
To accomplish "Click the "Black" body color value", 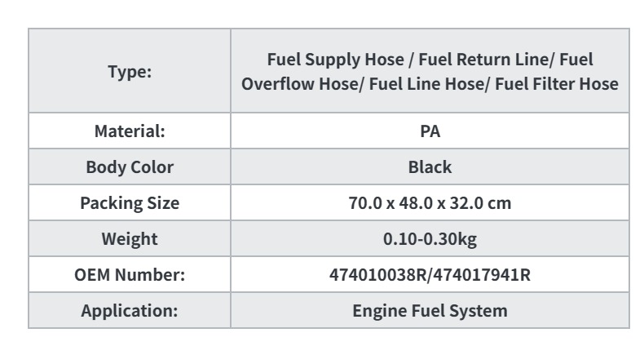I will (x=430, y=167).
